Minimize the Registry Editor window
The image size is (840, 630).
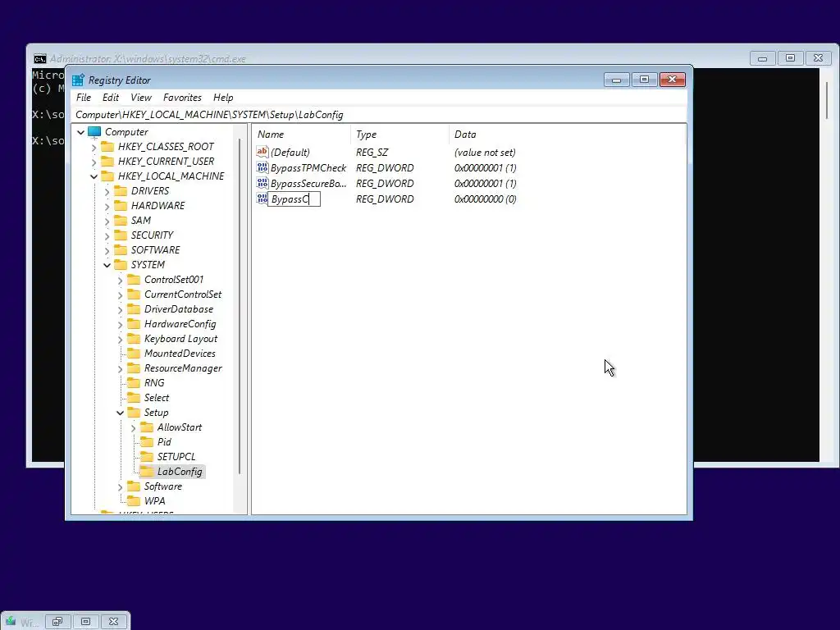click(x=617, y=80)
